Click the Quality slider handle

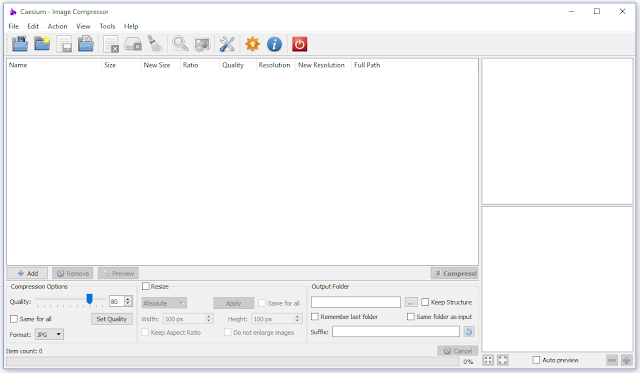point(89,299)
